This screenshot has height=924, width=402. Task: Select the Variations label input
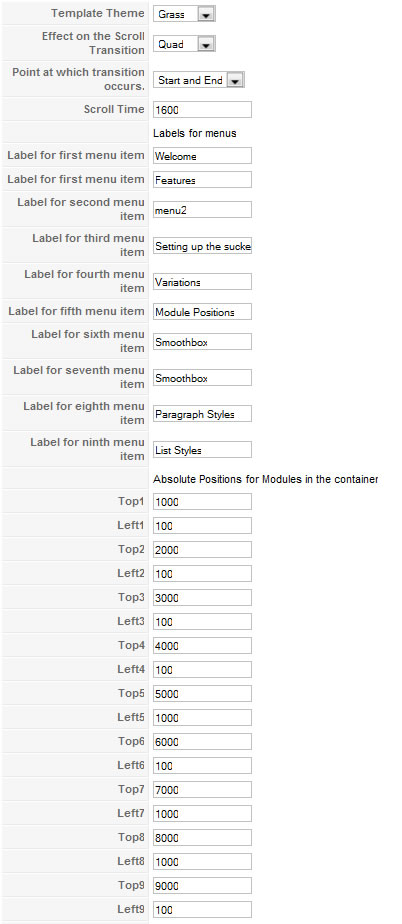tap(202, 282)
